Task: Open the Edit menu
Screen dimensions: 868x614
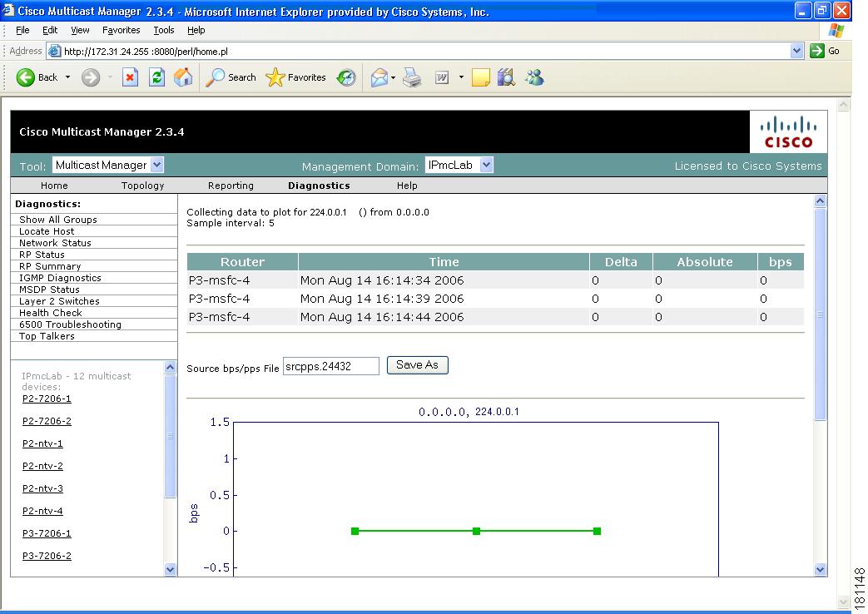Action: point(50,30)
